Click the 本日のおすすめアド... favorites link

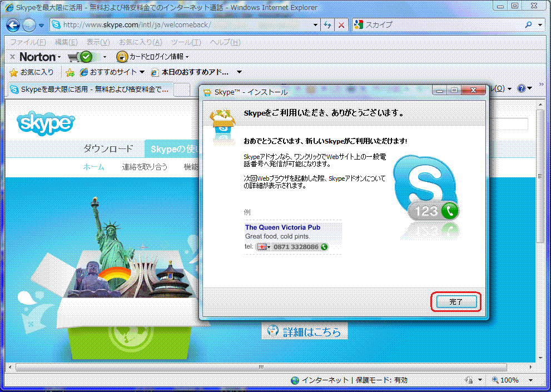pos(190,72)
